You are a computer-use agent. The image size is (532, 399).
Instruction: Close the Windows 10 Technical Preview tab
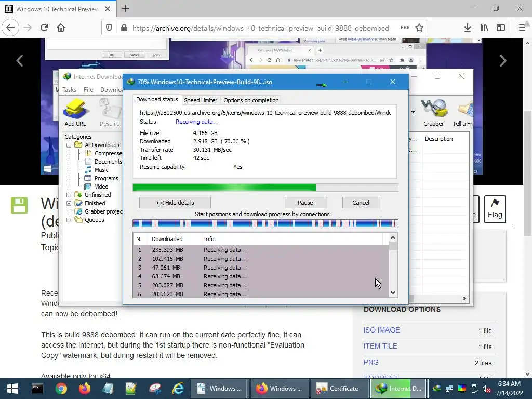pos(108,9)
